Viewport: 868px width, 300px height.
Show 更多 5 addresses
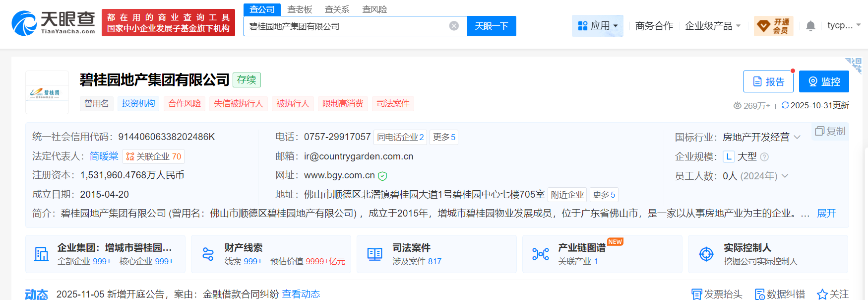point(604,195)
